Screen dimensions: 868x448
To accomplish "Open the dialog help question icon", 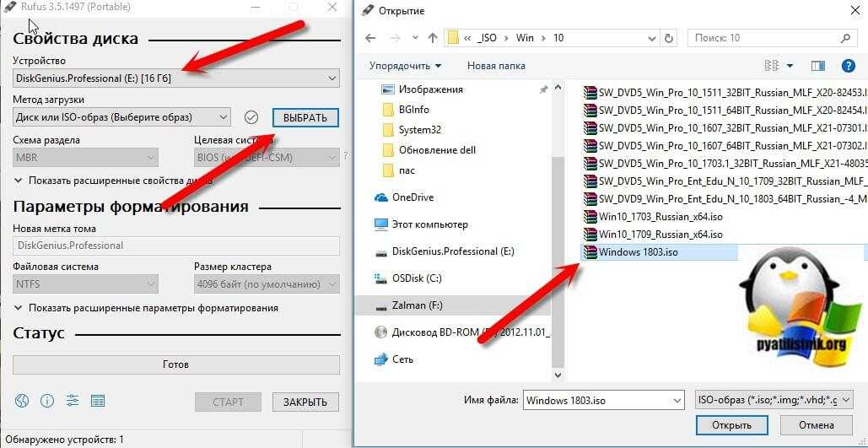I will (x=848, y=66).
